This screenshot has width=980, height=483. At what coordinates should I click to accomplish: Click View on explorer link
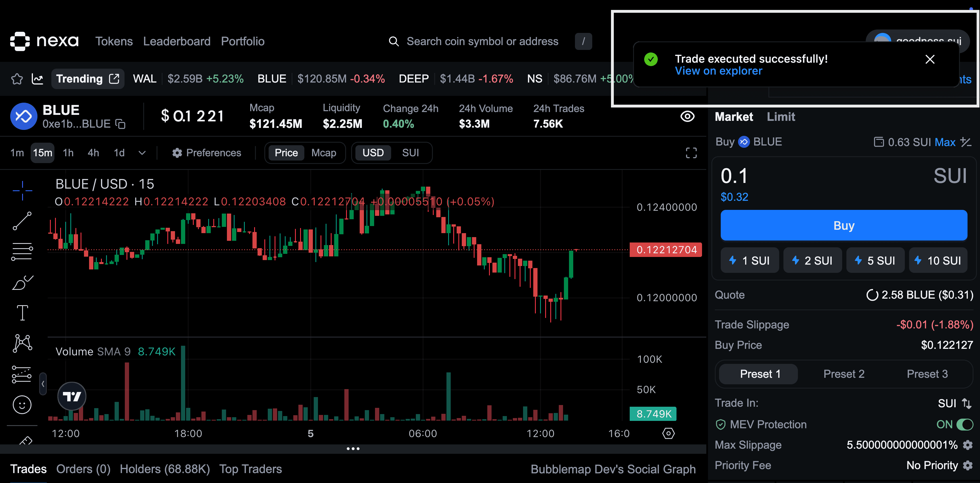[x=718, y=71]
